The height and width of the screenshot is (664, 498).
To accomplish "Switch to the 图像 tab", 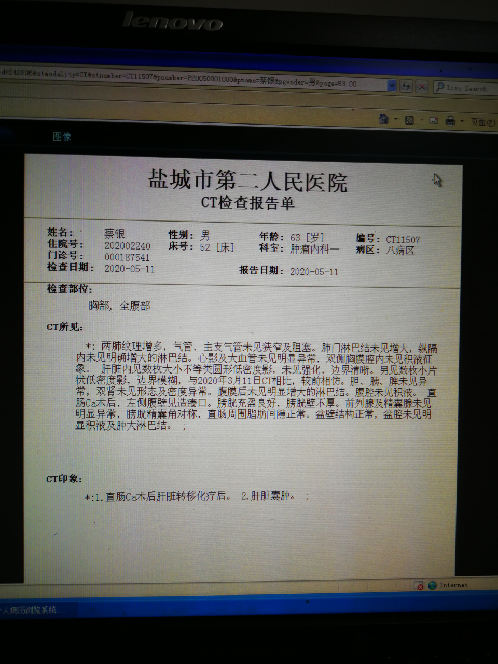I will pyautogui.click(x=62, y=136).
